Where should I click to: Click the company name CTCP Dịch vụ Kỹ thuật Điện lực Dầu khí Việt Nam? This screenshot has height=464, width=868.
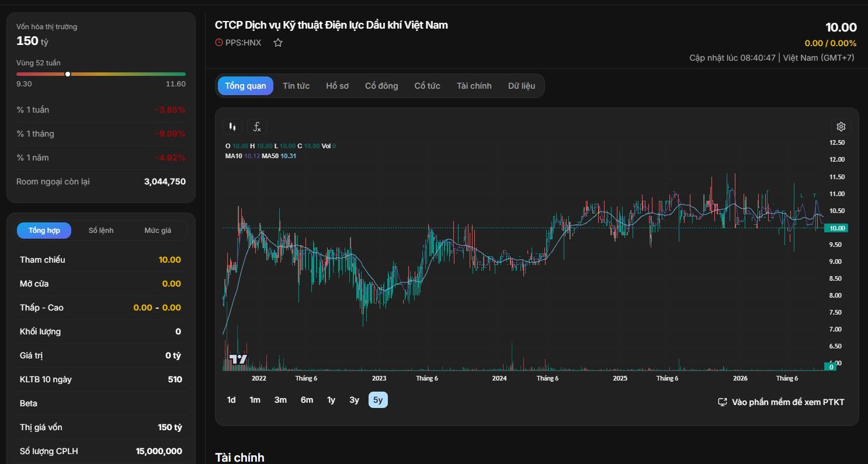pyautogui.click(x=331, y=25)
